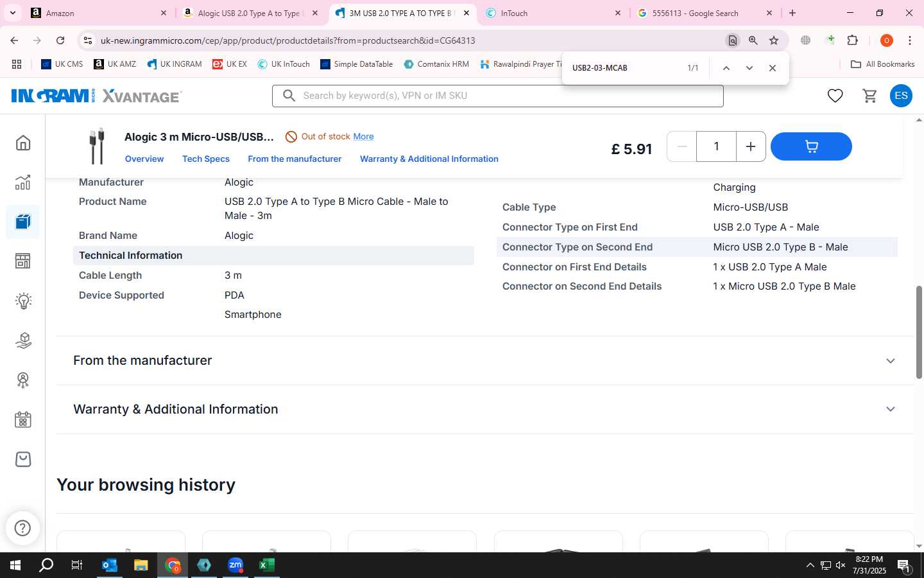Screen dimensions: 924x578
Task: Open Outlook from the taskbar
Action: (x=110, y=565)
